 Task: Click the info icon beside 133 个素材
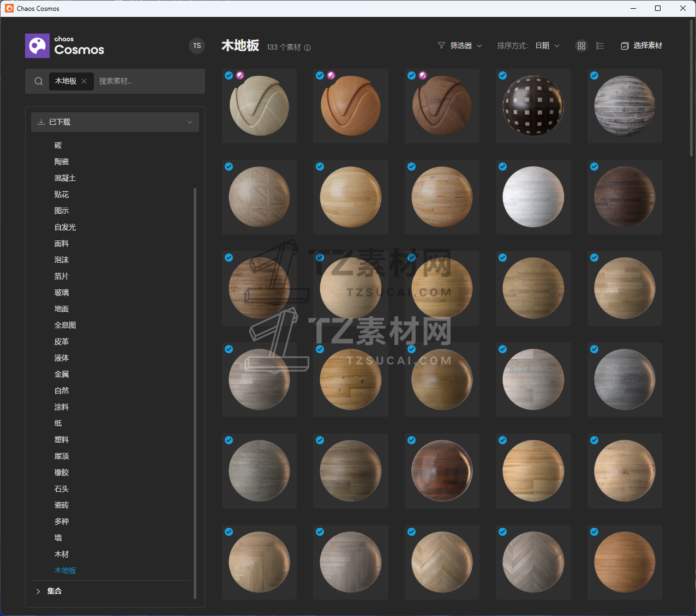coord(308,47)
